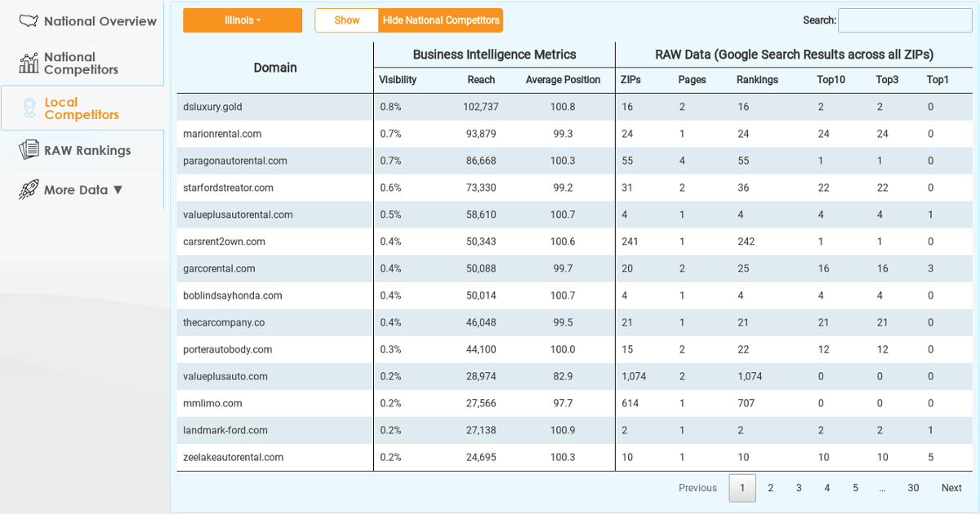Select the landmark-ford.com domain cell
The image size is (980, 514).
tap(275, 430)
